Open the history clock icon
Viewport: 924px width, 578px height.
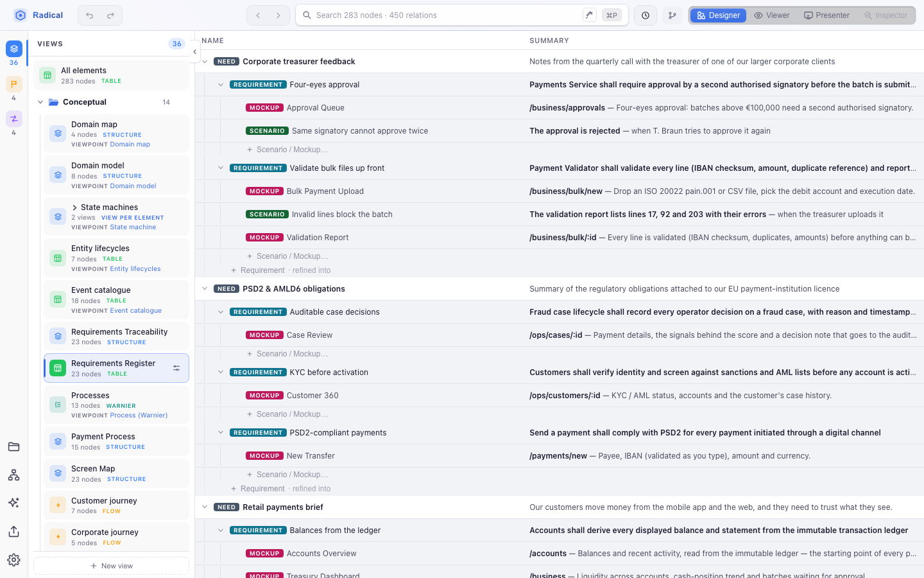point(646,15)
